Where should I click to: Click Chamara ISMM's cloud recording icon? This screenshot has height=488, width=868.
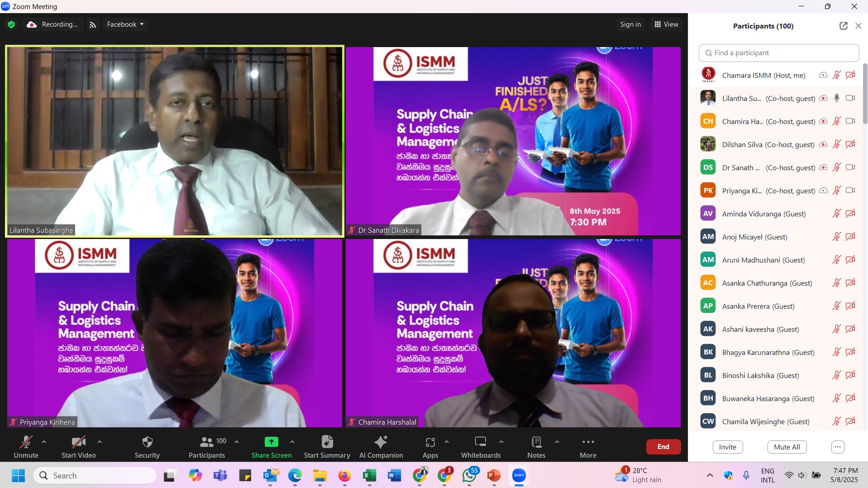click(823, 75)
